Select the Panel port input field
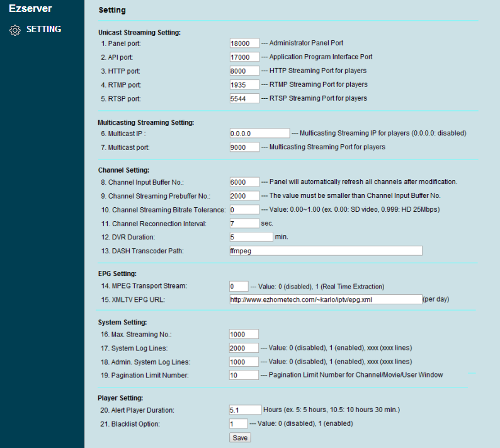The width and height of the screenshot is (500, 448). (x=244, y=43)
